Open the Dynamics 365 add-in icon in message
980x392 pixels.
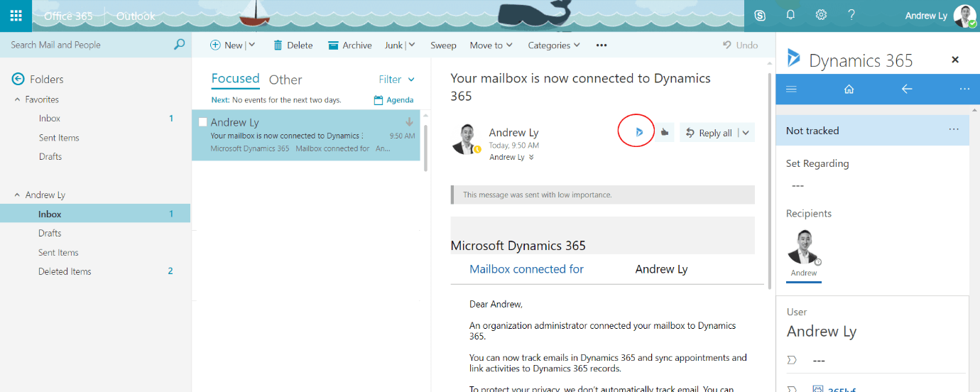coord(639,132)
